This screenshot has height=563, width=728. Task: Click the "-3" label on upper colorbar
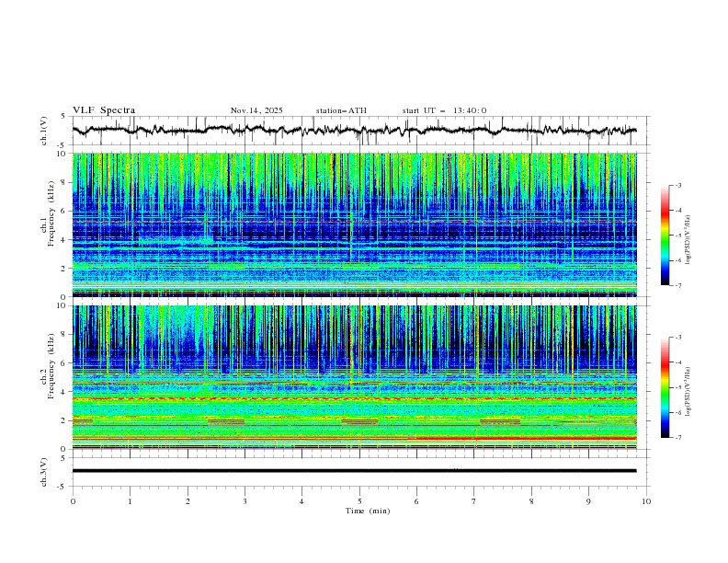[678, 185]
